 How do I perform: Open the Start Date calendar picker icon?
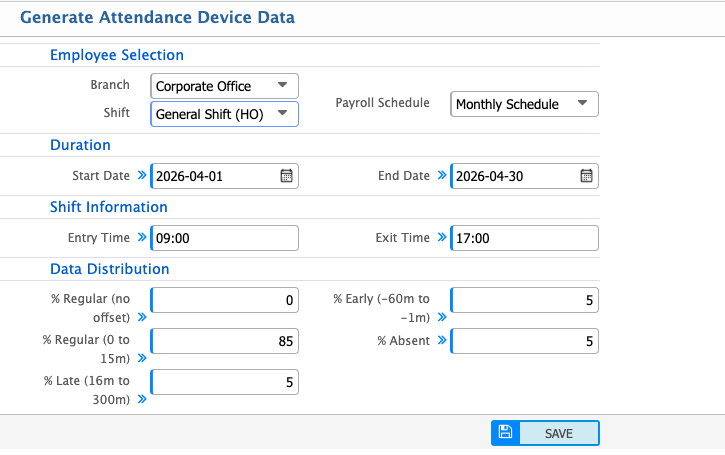pyautogui.click(x=286, y=176)
